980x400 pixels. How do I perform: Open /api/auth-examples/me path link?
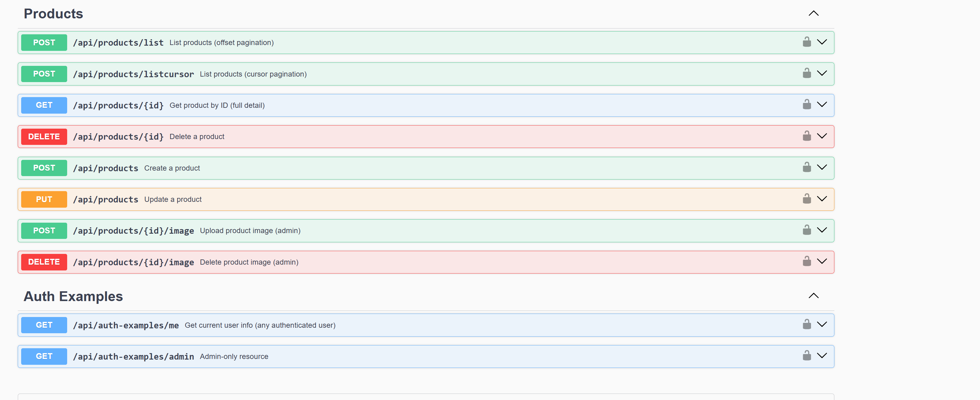coord(126,325)
